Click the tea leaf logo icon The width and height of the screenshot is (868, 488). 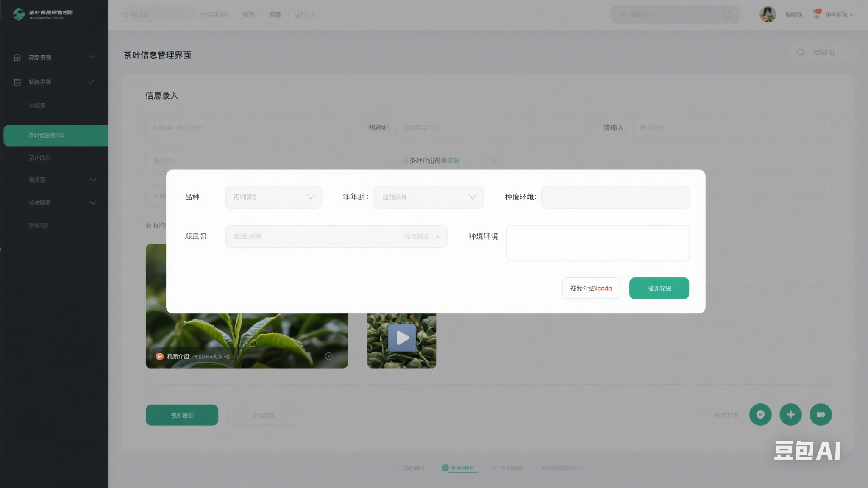[19, 14]
